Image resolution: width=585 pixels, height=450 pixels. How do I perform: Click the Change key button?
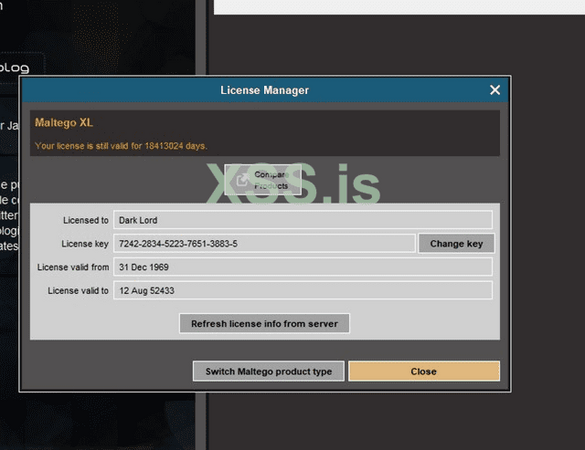(456, 244)
